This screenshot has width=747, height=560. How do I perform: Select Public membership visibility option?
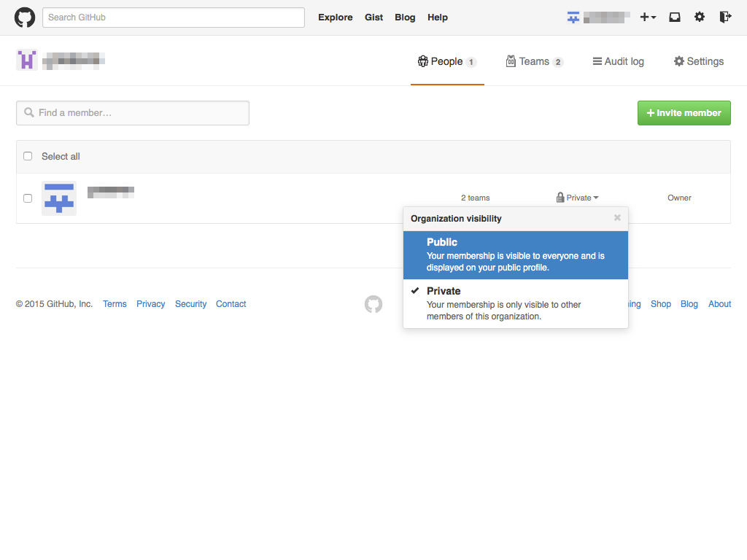point(515,254)
